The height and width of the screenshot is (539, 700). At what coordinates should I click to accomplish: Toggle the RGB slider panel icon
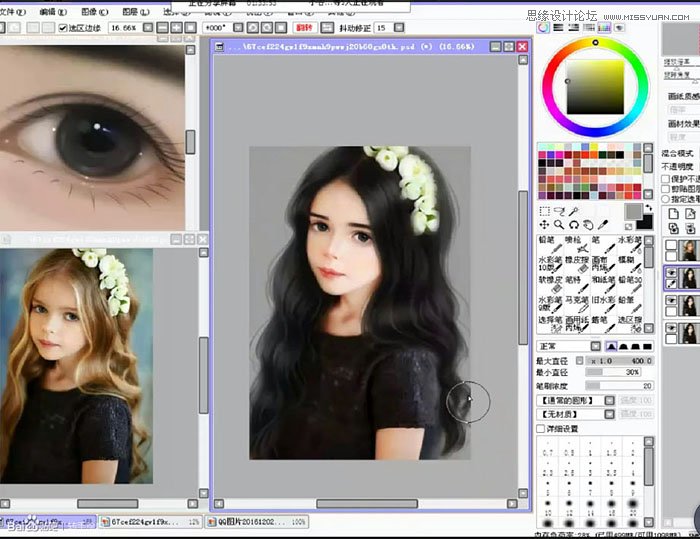point(558,28)
